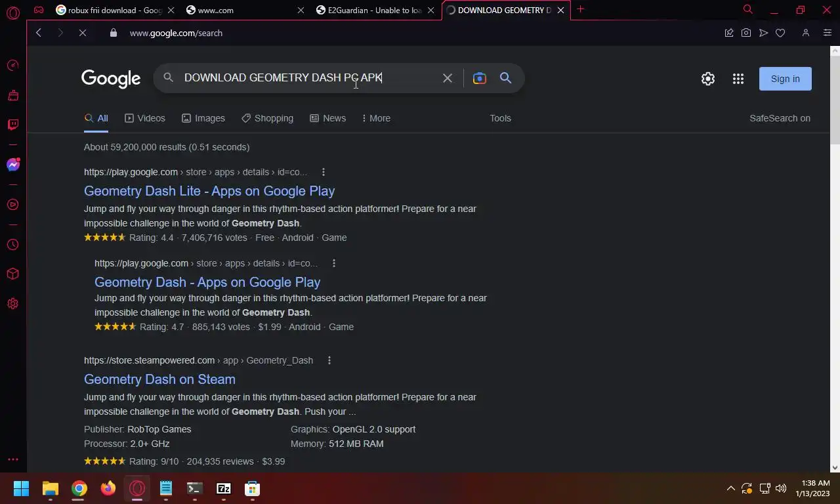Viewport: 840px width, 504px height.
Task: Submit search with blue magnifier icon
Action: point(505,78)
